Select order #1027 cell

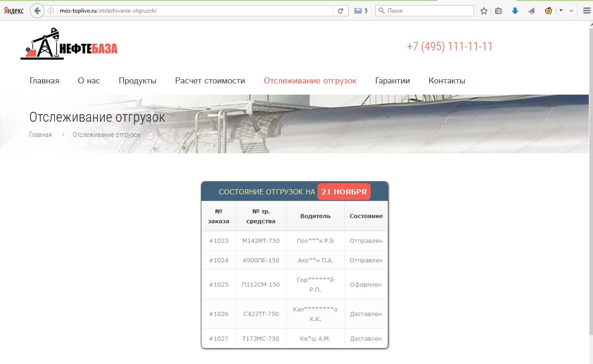pyautogui.click(x=219, y=338)
